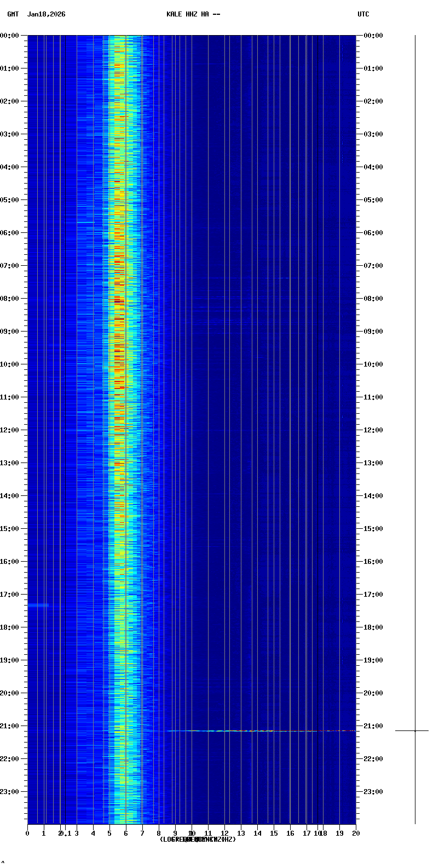Click the 08:00 tick on the right UTC axis
The image size is (439, 868).
point(373,299)
